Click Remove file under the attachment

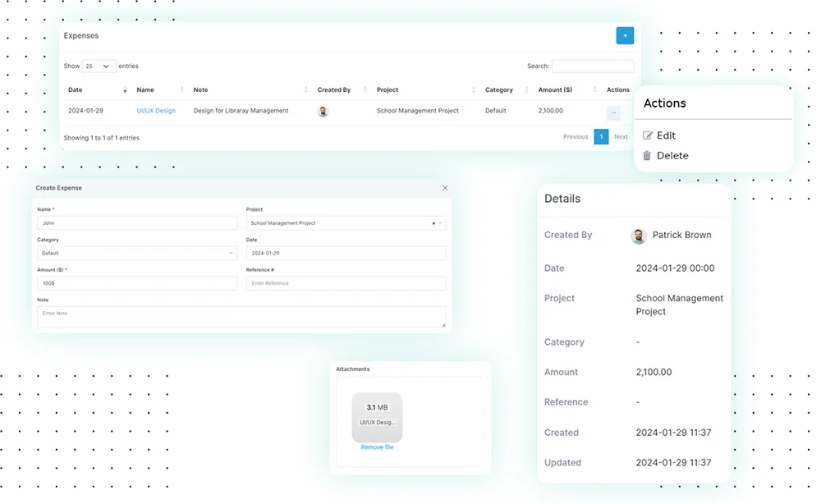pyautogui.click(x=377, y=447)
